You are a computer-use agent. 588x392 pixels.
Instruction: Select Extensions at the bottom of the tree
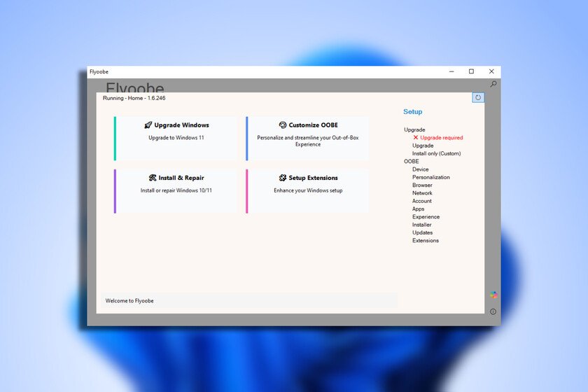[425, 241]
